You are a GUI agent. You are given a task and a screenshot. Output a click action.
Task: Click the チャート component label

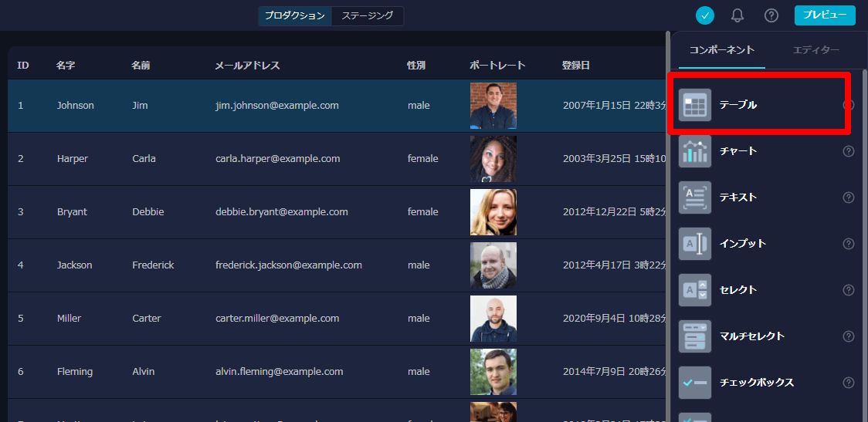coord(738,151)
